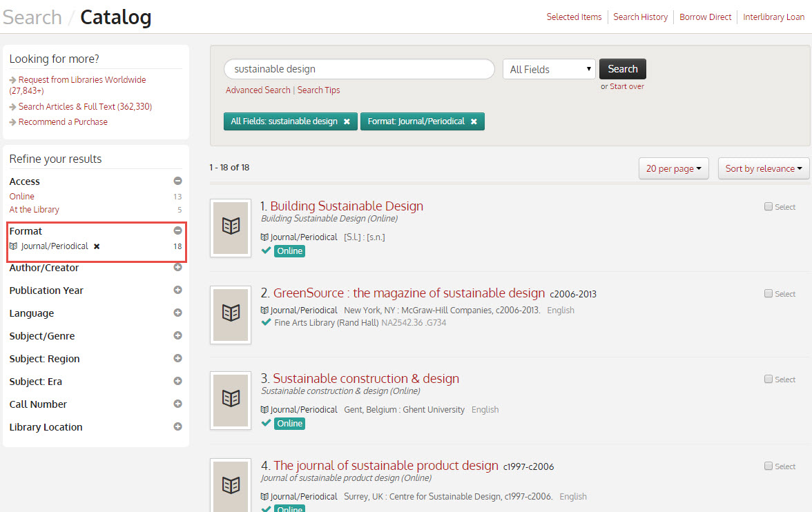Select checkbox for Sustainable construction & design
Image resolution: width=812 pixels, height=512 pixels.
(x=768, y=379)
